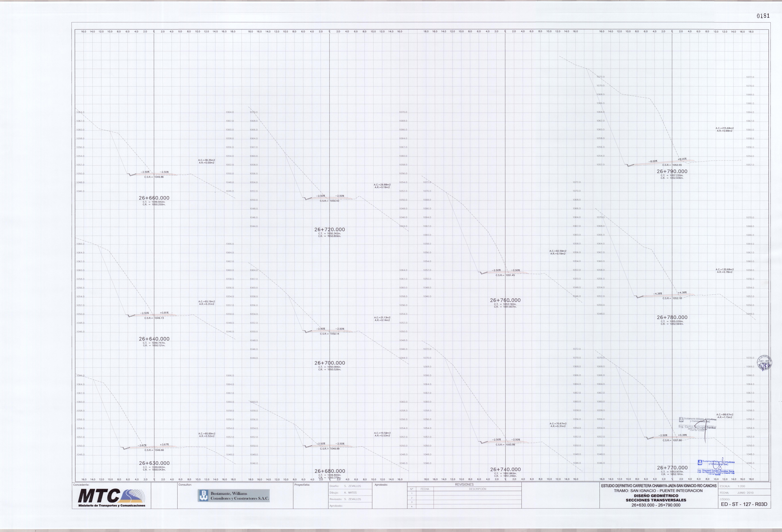Select section label 26+660.000
Viewport: 782px width, 532px height.
point(154,198)
